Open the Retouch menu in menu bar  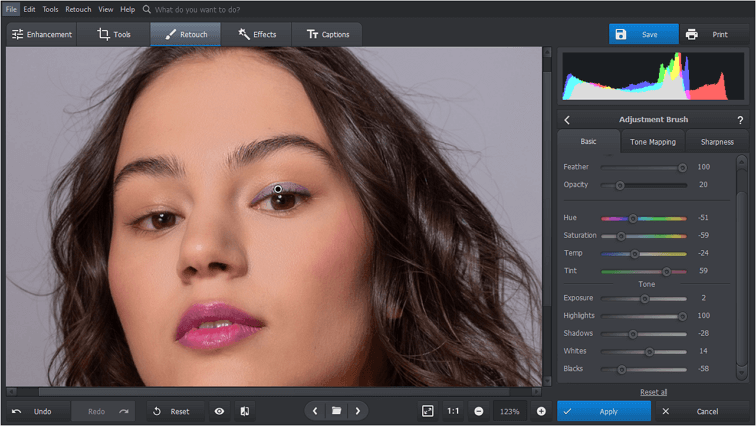coord(78,9)
